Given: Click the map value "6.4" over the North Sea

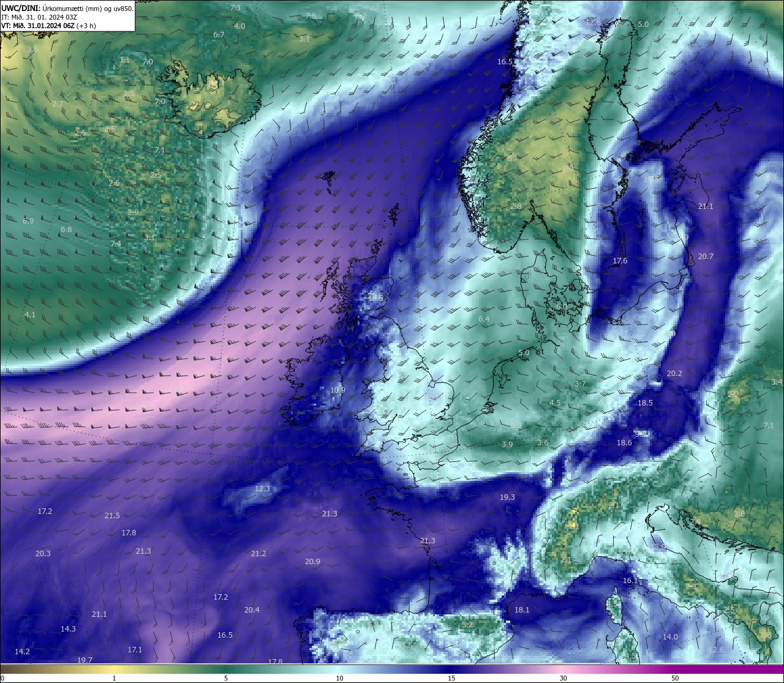Looking at the screenshot, I should pyautogui.click(x=484, y=319).
